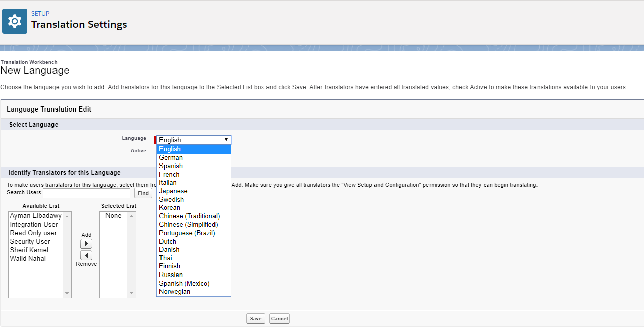Click the Available List scrollbar down arrow

point(67,293)
